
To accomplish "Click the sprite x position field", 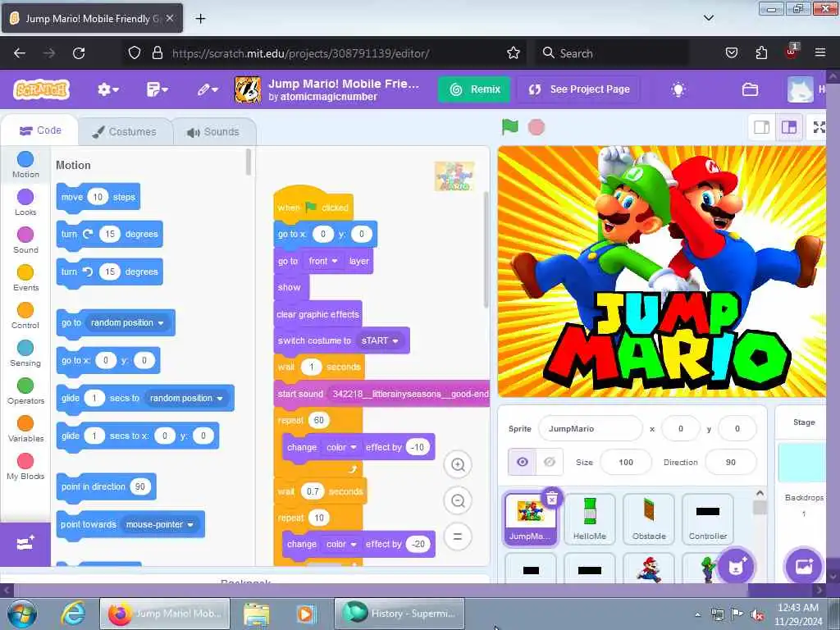I will 681,428.
